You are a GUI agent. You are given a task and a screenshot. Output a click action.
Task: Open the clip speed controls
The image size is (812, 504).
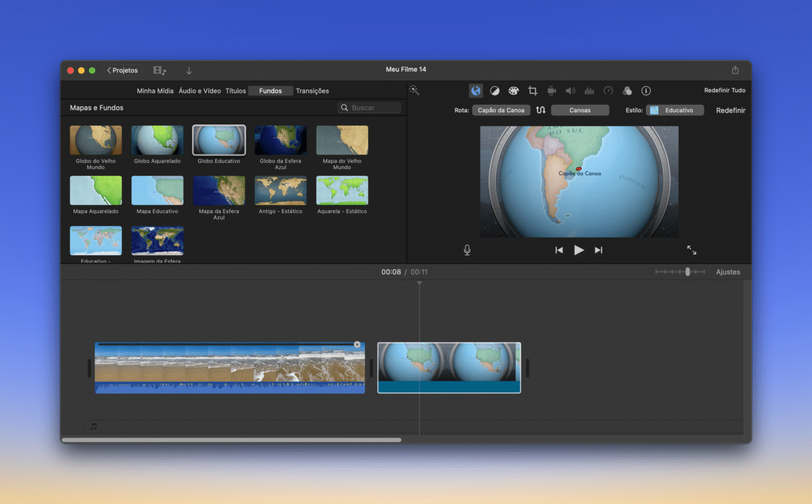[608, 90]
